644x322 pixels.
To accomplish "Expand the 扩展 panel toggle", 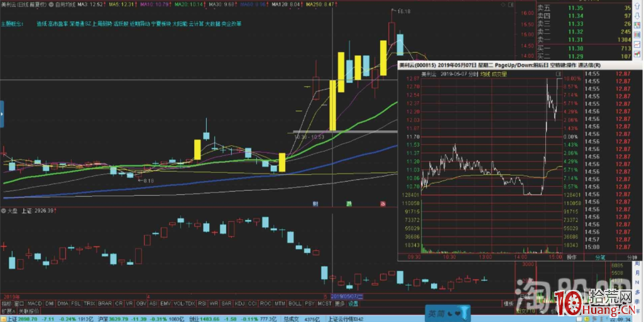I will (x=8, y=311).
